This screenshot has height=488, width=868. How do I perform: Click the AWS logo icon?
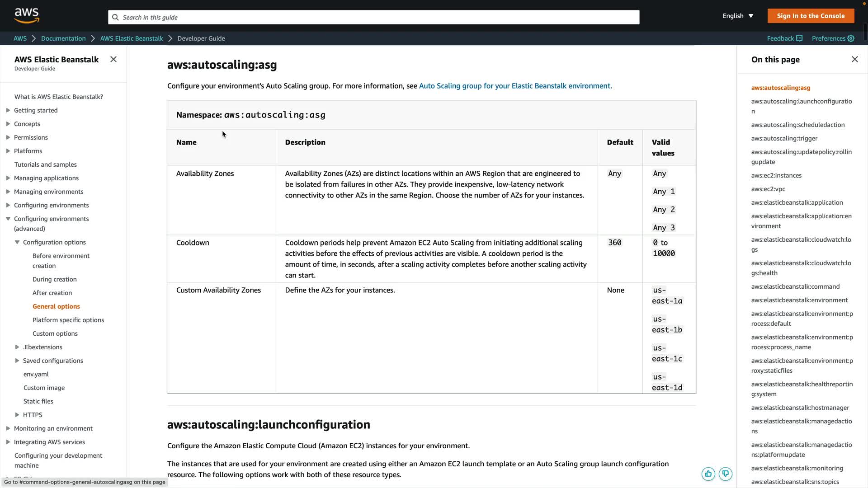[x=27, y=15]
